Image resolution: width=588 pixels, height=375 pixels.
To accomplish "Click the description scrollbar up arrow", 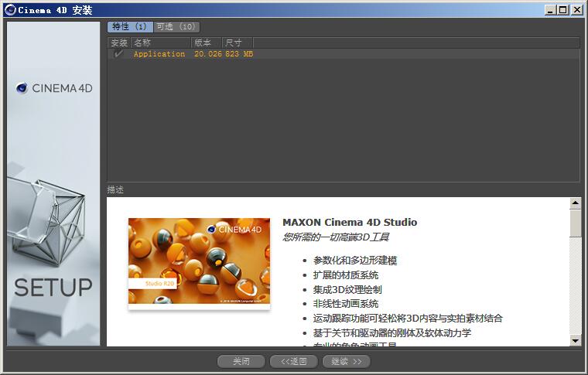I will [x=576, y=203].
